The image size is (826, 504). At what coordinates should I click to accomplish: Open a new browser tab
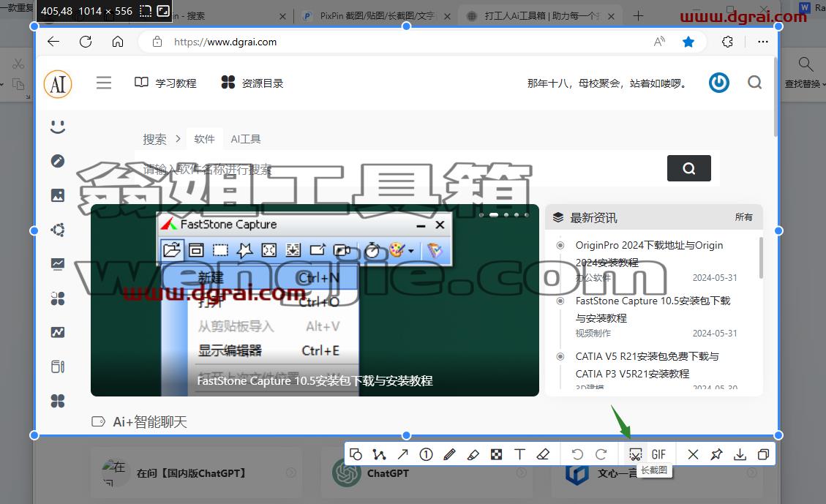[638, 16]
